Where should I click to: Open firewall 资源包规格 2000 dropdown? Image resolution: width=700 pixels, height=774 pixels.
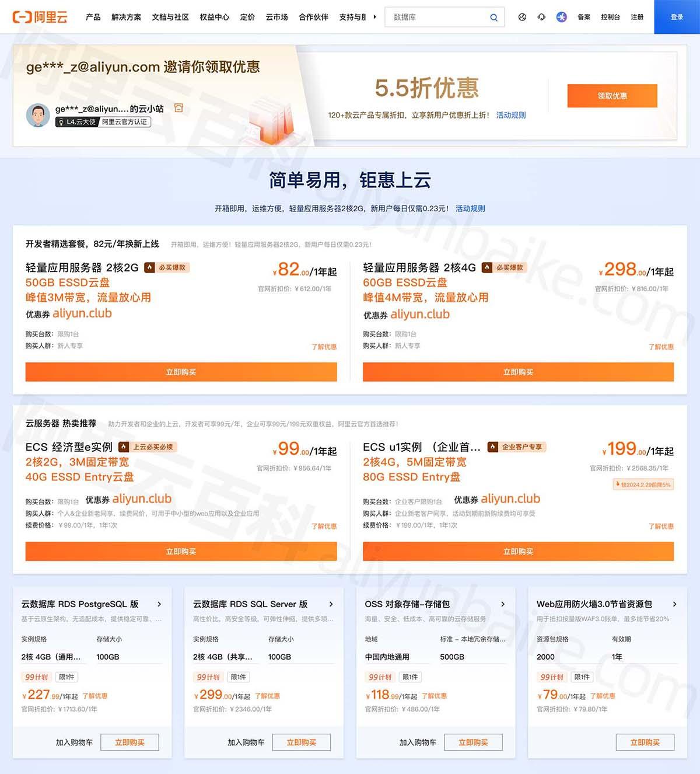pyautogui.click(x=569, y=657)
